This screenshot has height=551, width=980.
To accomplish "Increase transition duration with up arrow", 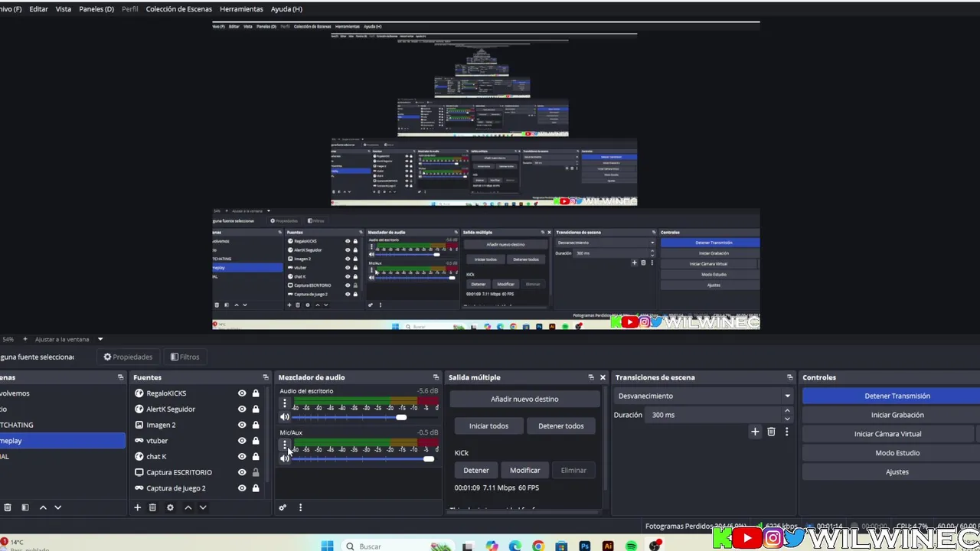I will pos(787,411).
